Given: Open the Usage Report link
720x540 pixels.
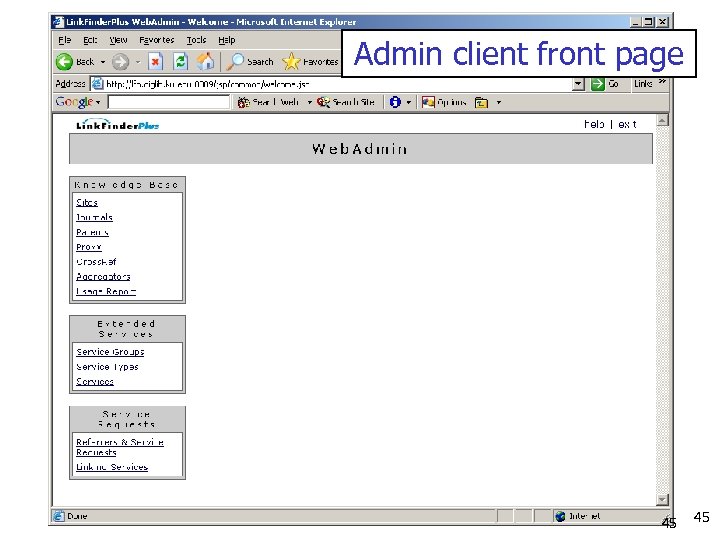Looking at the screenshot, I should (x=106, y=292).
